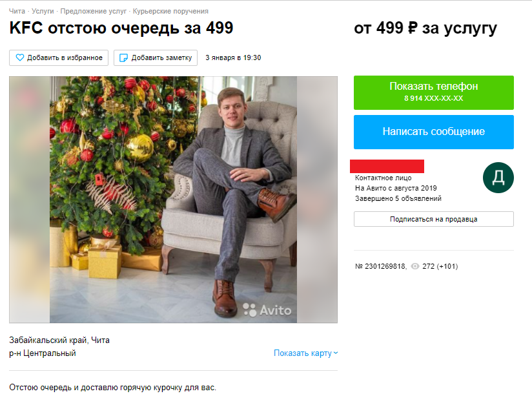Open "Предложение услуг" breadcrumb
Image resolution: width=532 pixels, height=407 pixels.
pos(94,11)
